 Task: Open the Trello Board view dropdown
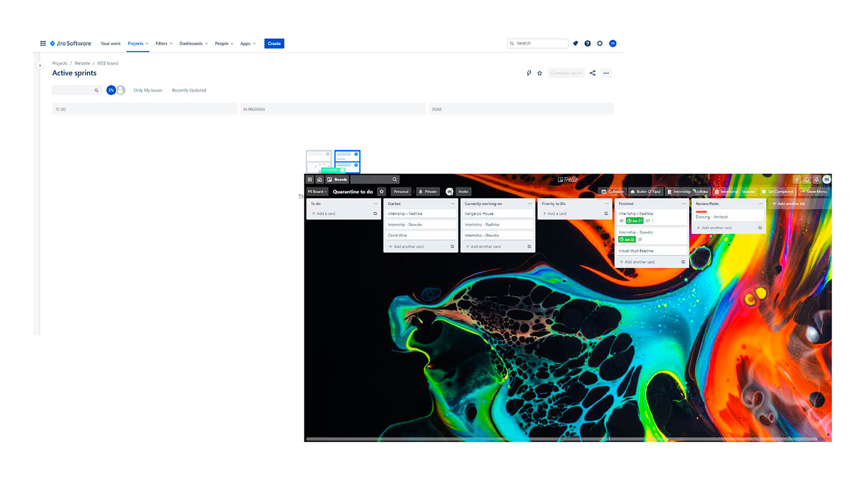317,192
